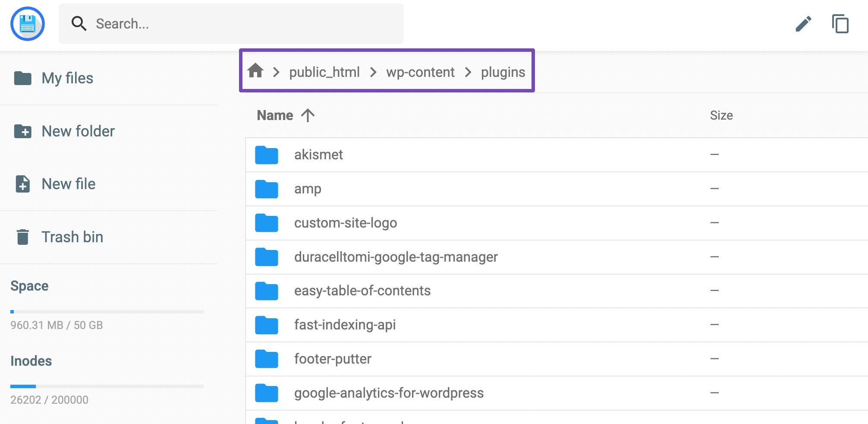Navigate to public_html via breadcrumb
This screenshot has height=424, width=868.
coord(324,72)
